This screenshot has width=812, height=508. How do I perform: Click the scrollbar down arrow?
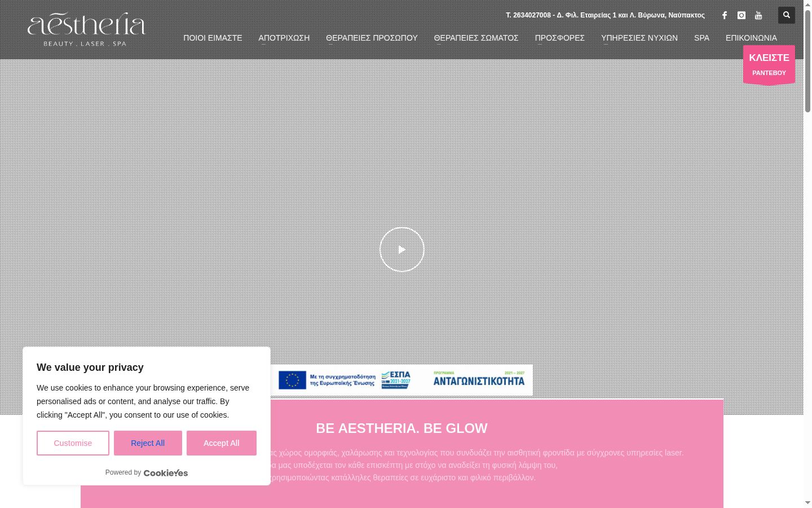point(807,503)
